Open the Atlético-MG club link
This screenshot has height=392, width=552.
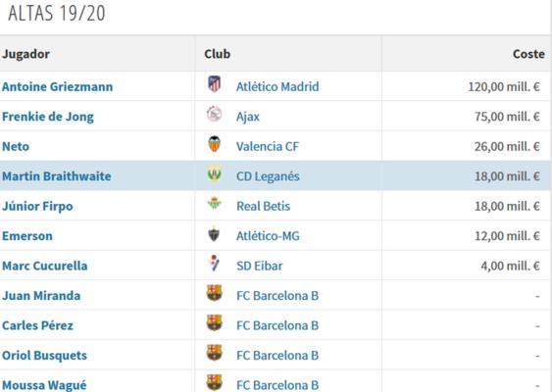coord(268,236)
